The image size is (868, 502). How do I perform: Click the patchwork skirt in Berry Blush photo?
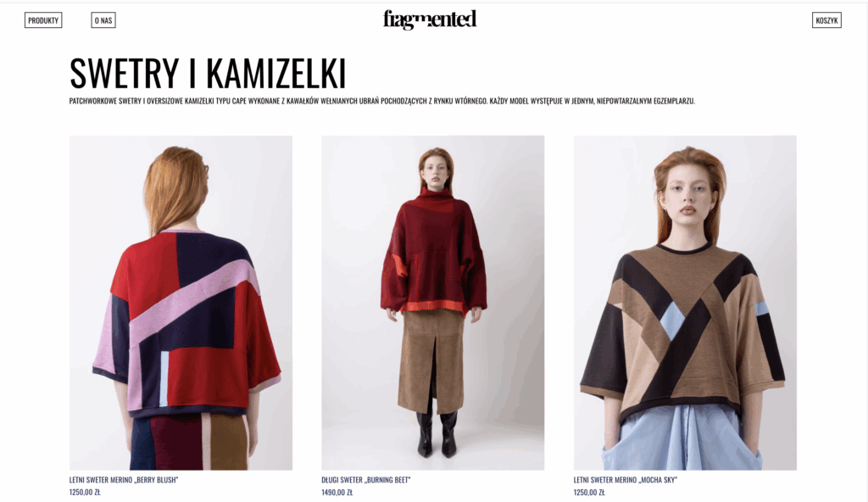(188, 442)
